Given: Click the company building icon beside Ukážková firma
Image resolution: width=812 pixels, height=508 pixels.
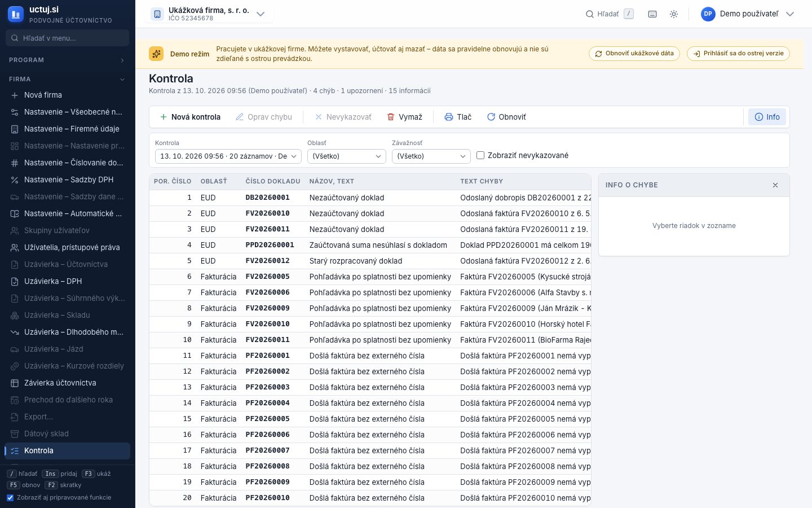Looking at the screenshot, I should pos(157,14).
